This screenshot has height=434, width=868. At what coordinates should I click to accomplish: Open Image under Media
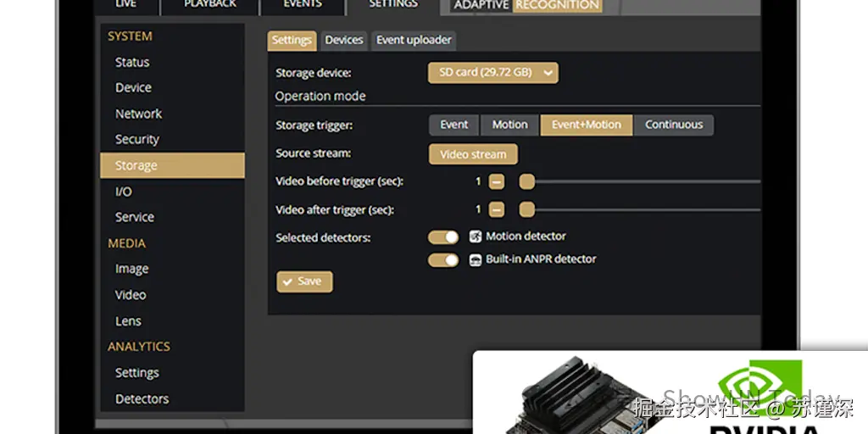131,269
